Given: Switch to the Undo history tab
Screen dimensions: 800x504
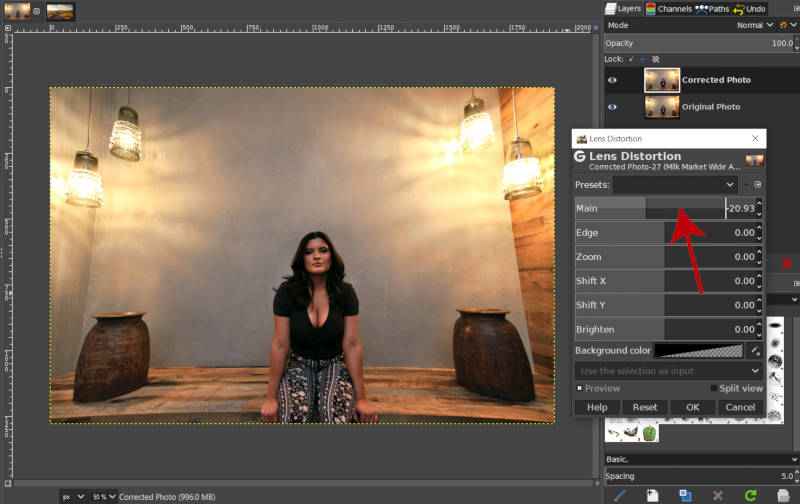Looking at the screenshot, I should click(x=749, y=9).
